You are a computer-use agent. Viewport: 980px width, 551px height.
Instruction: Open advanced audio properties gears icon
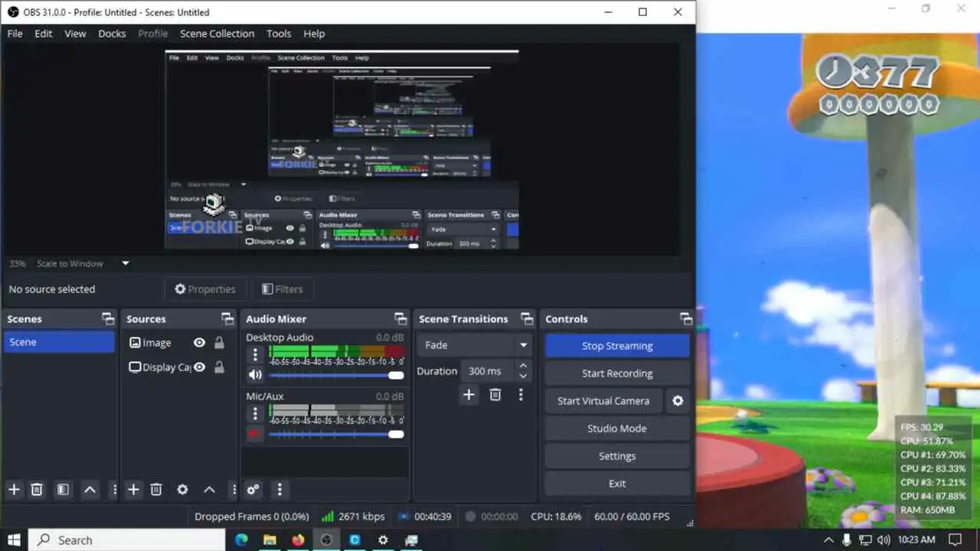click(253, 490)
